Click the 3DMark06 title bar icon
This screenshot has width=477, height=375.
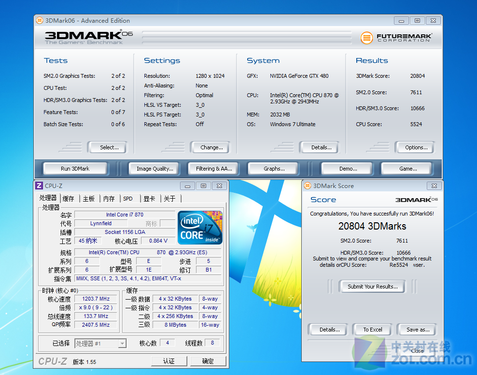click(x=40, y=20)
